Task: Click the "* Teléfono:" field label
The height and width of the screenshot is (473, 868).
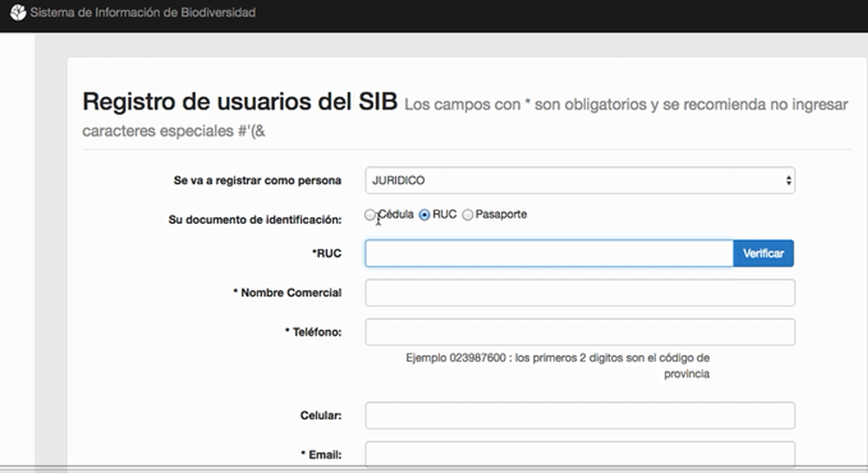Action: [313, 332]
